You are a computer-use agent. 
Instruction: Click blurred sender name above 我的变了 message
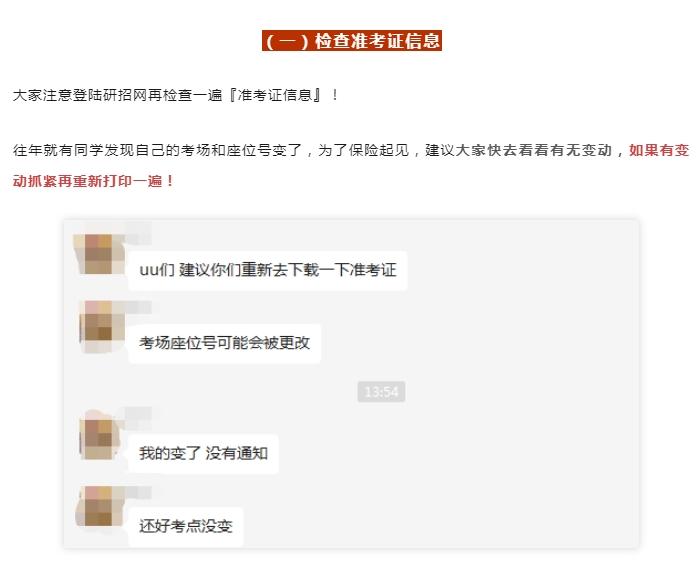(x=138, y=413)
